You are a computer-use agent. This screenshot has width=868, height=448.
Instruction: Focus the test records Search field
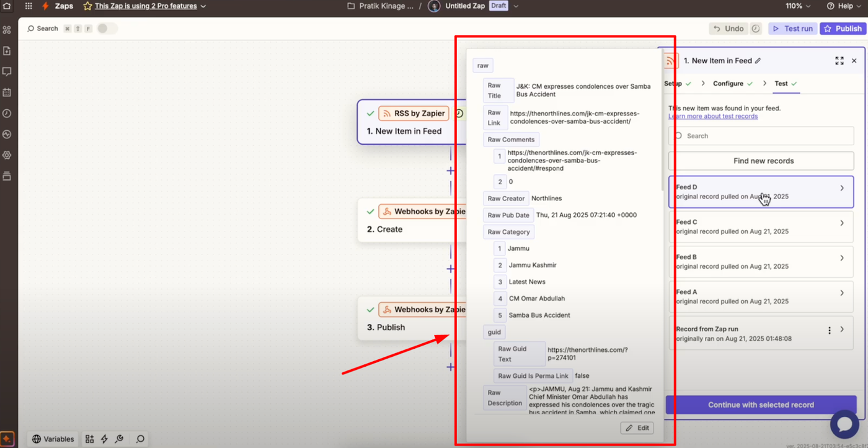[x=761, y=136]
